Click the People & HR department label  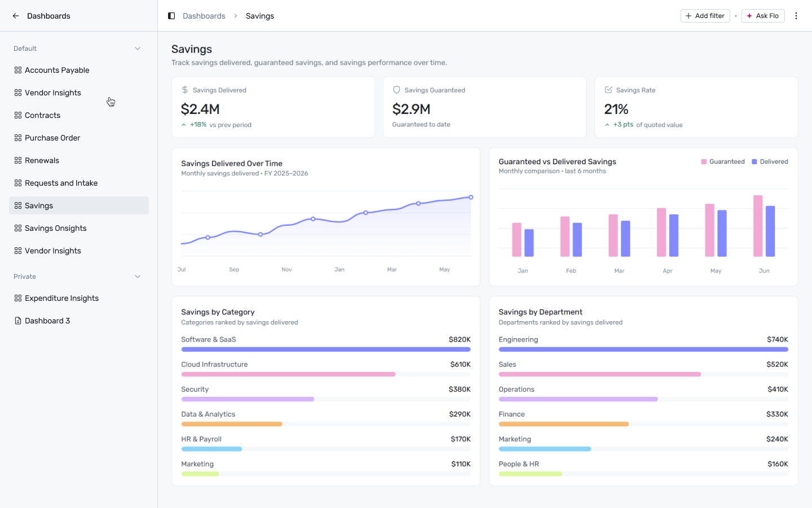(x=519, y=464)
